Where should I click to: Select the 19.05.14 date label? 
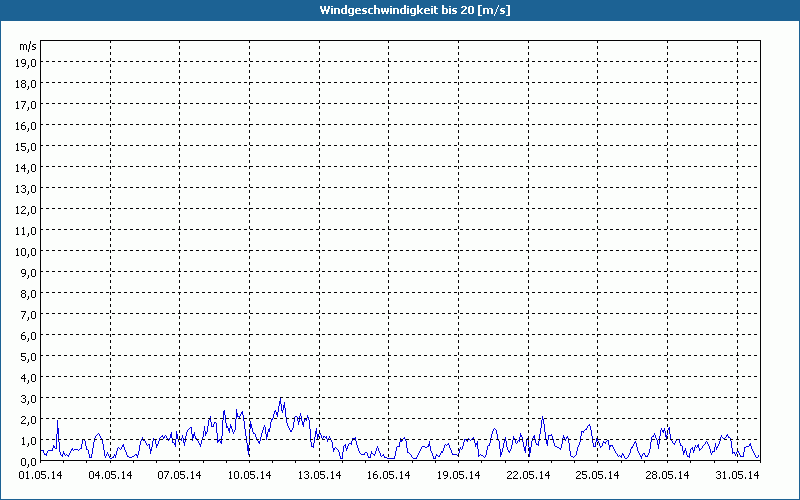pos(459,475)
